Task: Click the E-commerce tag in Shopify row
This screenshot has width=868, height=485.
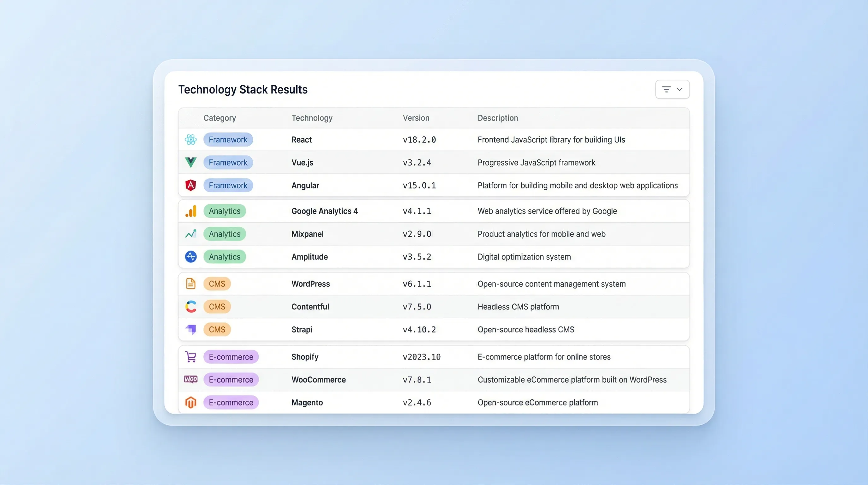Action: tap(231, 357)
